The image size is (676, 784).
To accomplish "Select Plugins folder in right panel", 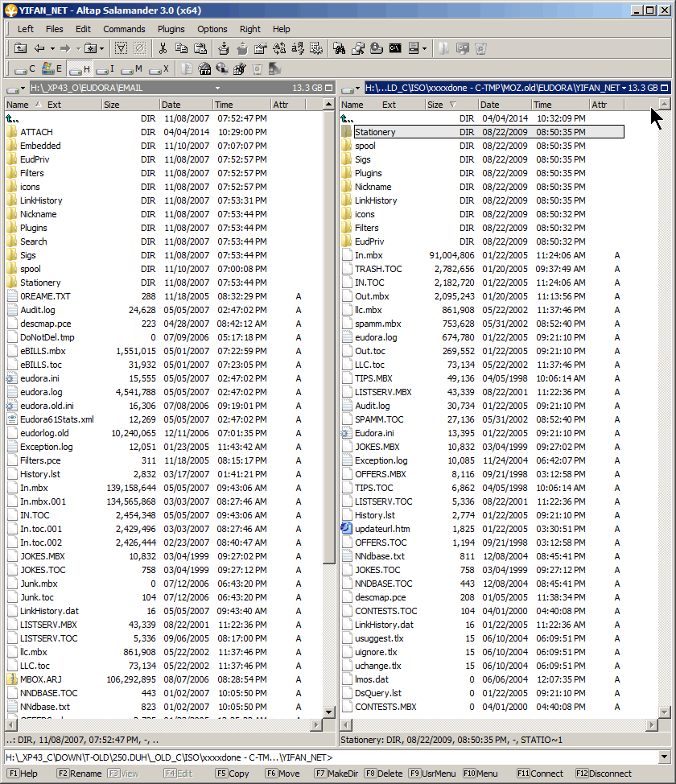I will [368, 173].
